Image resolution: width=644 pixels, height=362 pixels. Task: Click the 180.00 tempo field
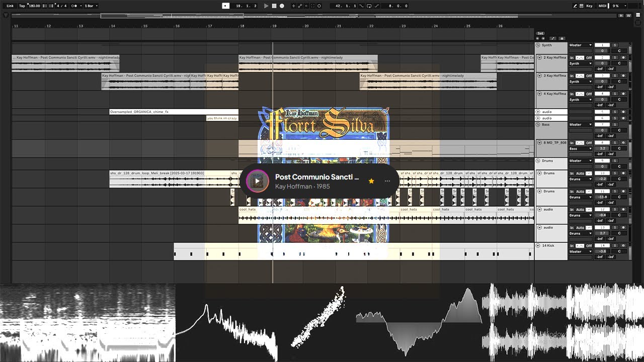coord(34,6)
